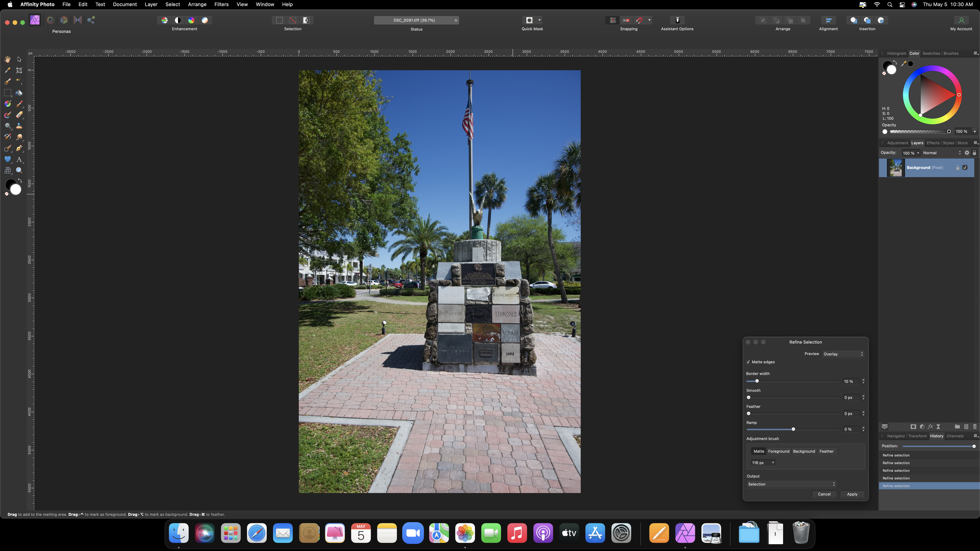Select the Gradient tool
This screenshot has height=551, width=980.
click(8, 104)
